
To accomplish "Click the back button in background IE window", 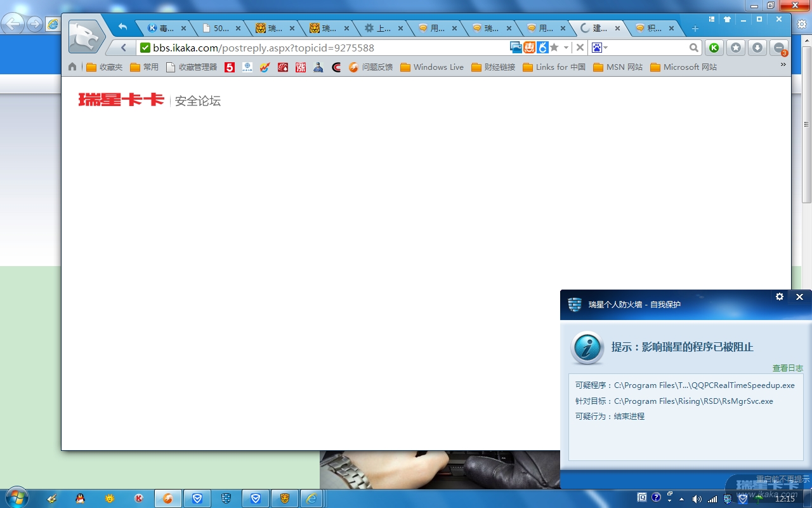I will click(13, 24).
